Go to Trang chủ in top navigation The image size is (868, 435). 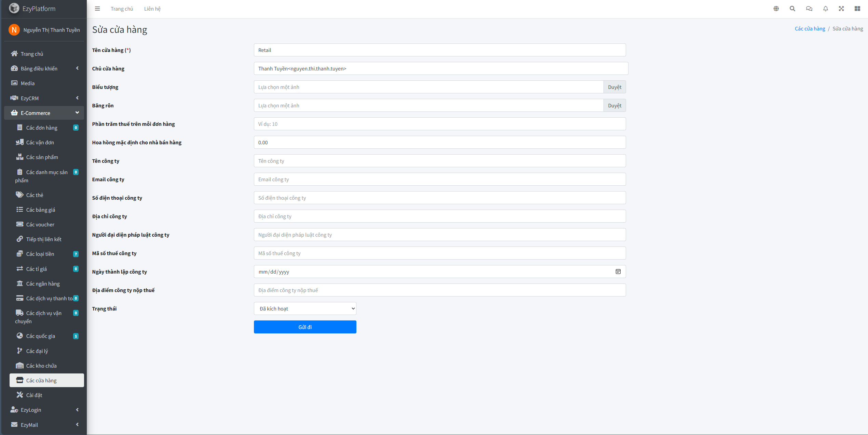pos(122,9)
